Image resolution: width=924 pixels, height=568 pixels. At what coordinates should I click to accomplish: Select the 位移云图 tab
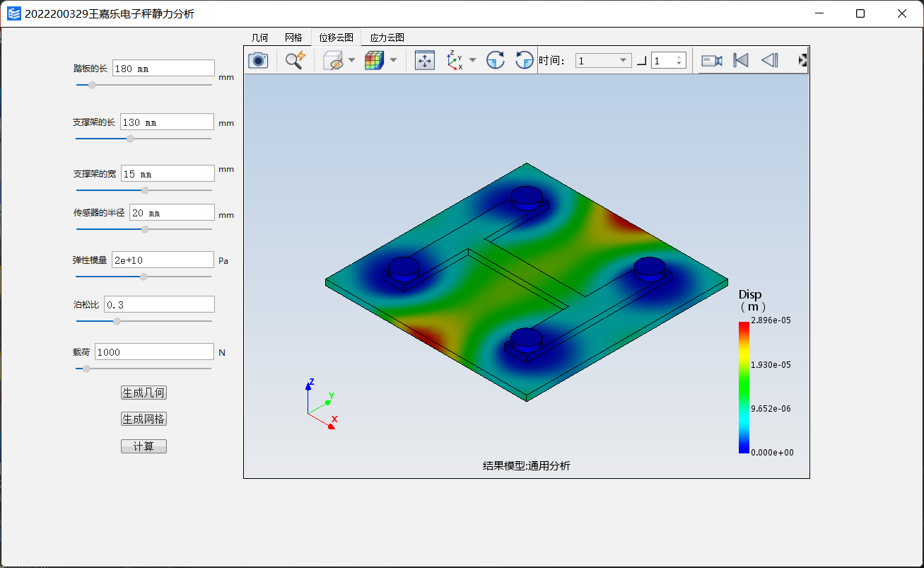(x=336, y=37)
